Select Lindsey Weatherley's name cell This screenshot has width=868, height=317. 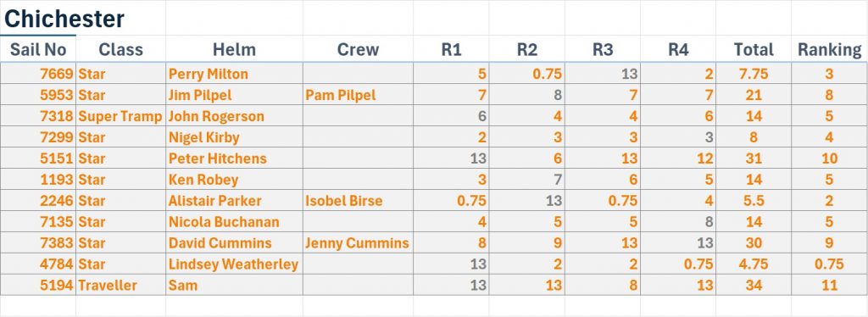point(234,264)
